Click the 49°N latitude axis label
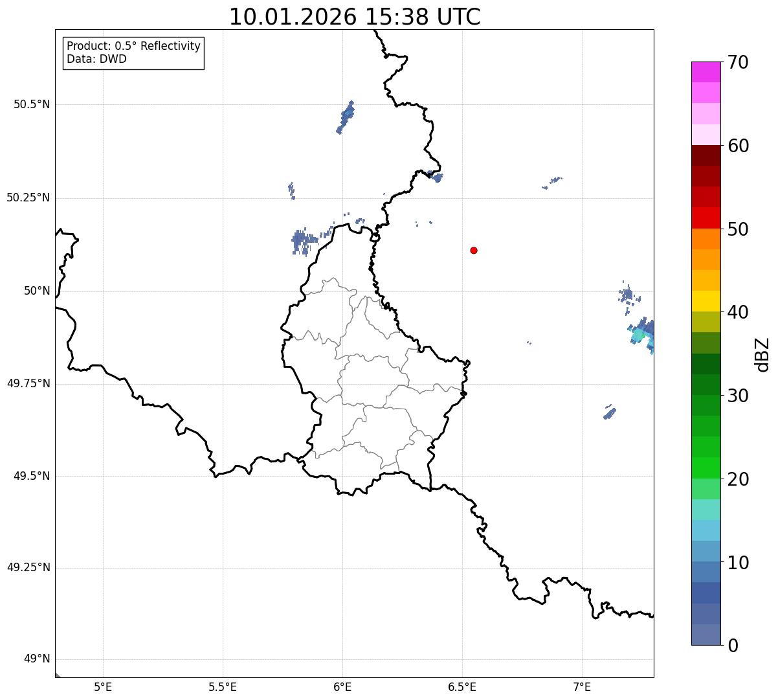This screenshot has width=778, height=700. pyautogui.click(x=36, y=659)
